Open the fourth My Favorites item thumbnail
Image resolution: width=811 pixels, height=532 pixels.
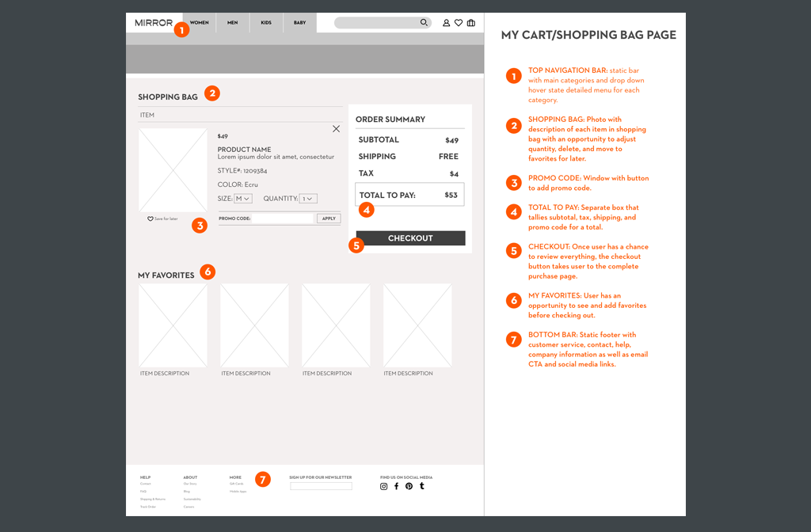417,325
